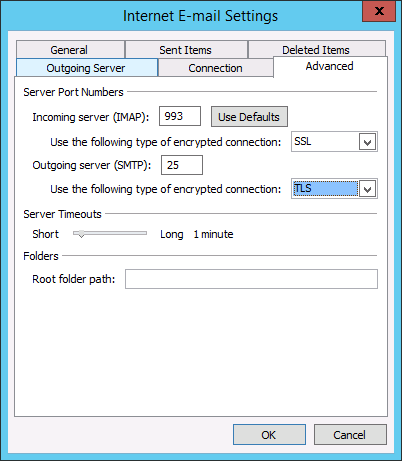This screenshot has height=461, width=402.
Task: Click the Server Timeouts slider thumb
Action: [81, 234]
